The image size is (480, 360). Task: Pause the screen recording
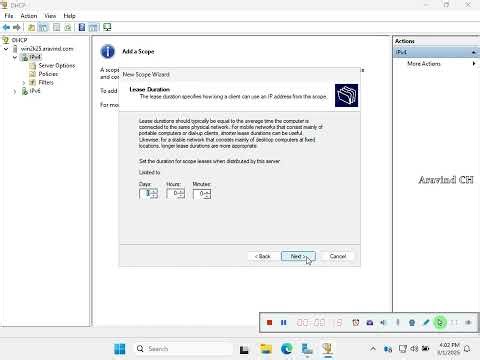pos(284,322)
